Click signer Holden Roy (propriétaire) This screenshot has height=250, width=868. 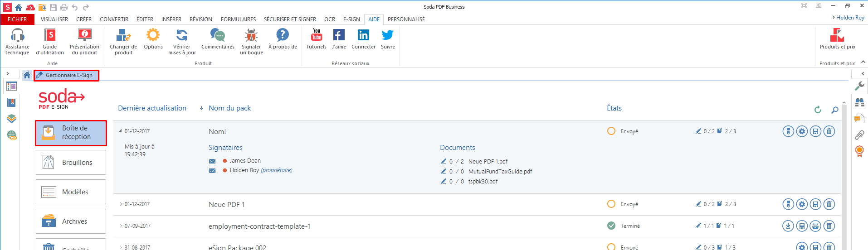261,170
